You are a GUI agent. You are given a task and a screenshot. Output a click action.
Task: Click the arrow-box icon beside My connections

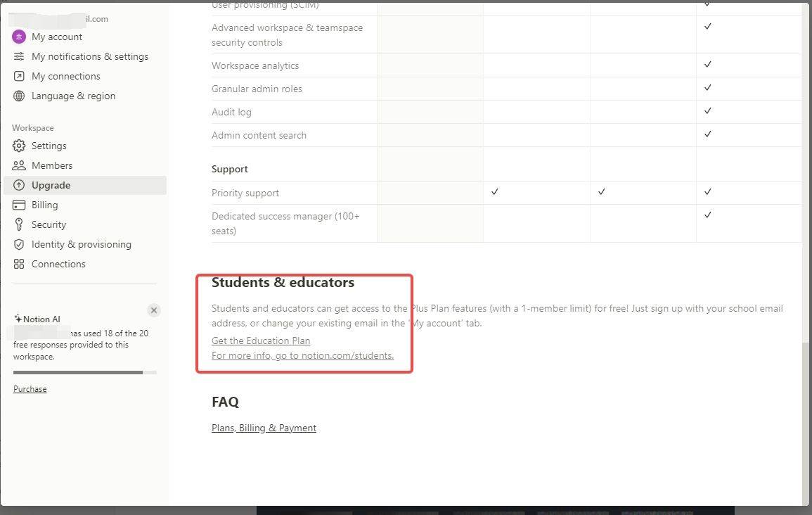pyautogui.click(x=19, y=76)
